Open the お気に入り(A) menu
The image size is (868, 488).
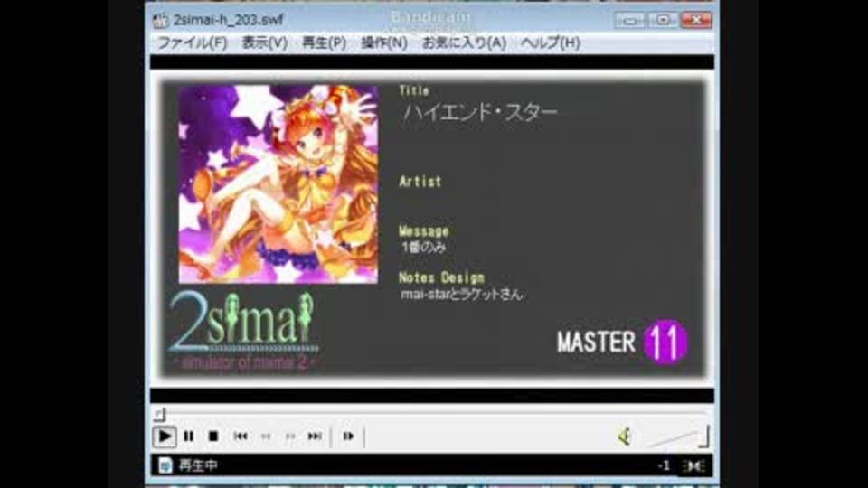pos(464,42)
